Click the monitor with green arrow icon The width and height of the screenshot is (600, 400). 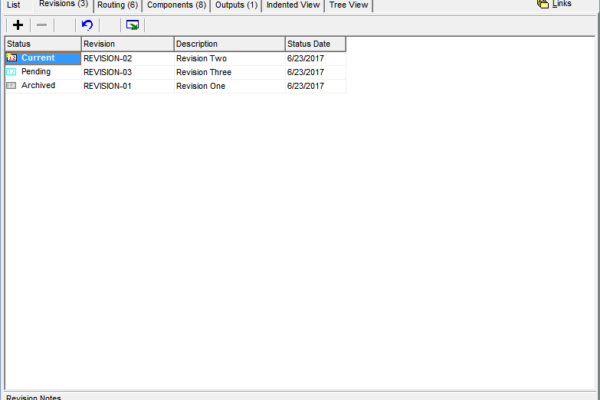click(132, 25)
